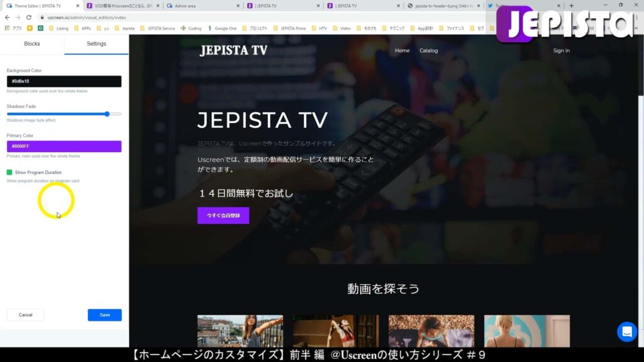Open the thumbnail of woman pointing over city
Image resolution: width=644 pixels, height=362 pixels.
click(x=240, y=331)
